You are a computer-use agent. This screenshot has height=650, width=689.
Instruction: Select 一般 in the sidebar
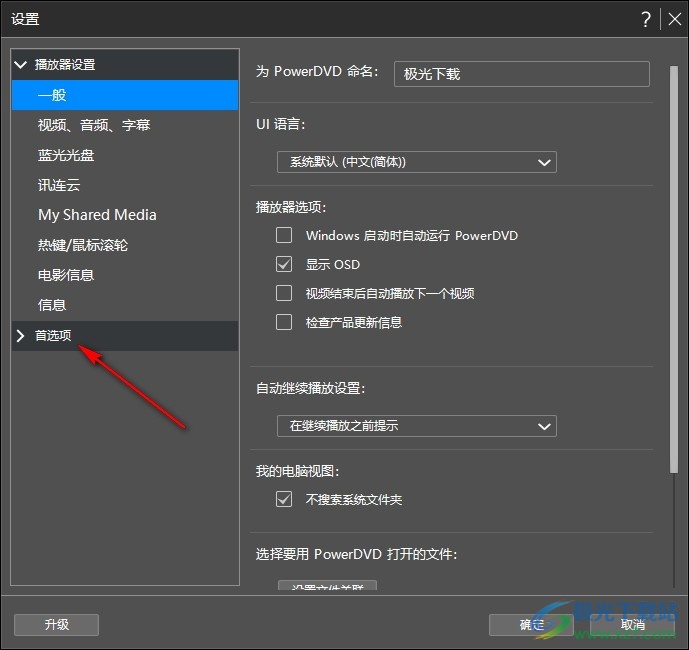(x=125, y=95)
